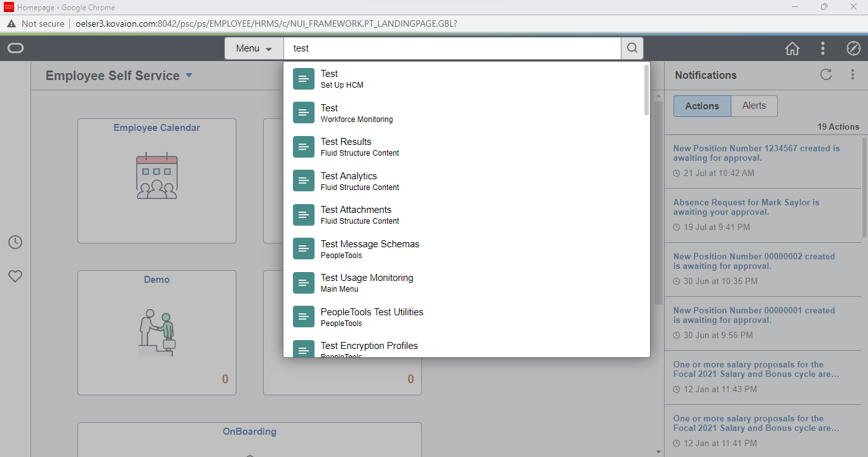Switch to the Alerts tab
The height and width of the screenshot is (457, 868).
754,106
